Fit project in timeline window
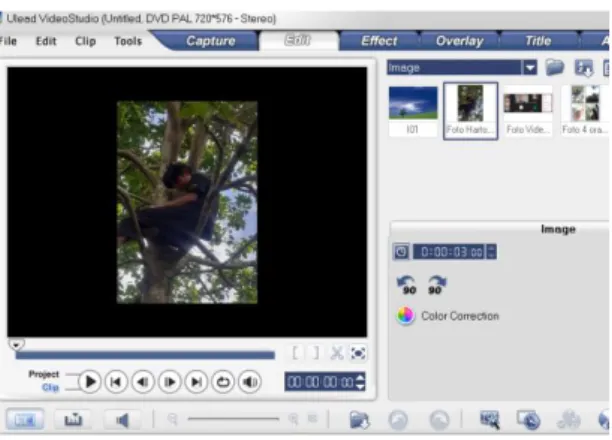612x440 pixels. [x=312, y=419]
